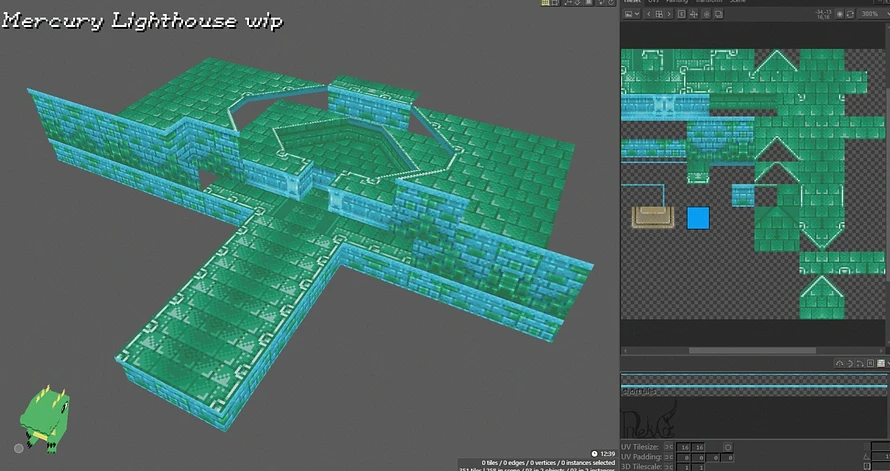Click the grid snap icon at bottom right
Screen dimensions: 890x471
click(867, 446)
